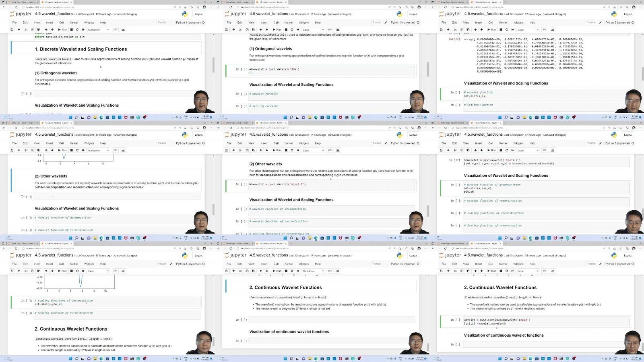This screenshot has height=362, width=644.
Task: Click the paste cells icon in the 'db5' frame
Action: click(253, 29)
